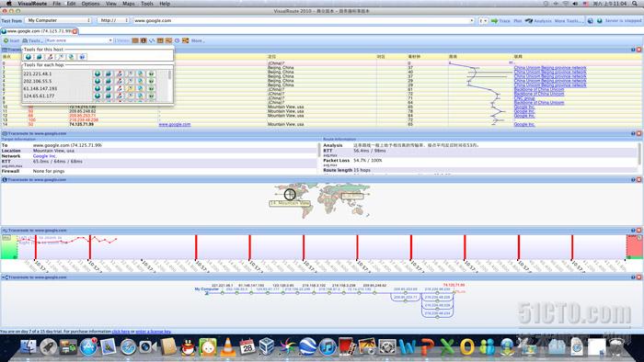Image resolution: width=644 pixels, height=362 pixels.
Task: Open the Help menu
Action: click(165, 4)
